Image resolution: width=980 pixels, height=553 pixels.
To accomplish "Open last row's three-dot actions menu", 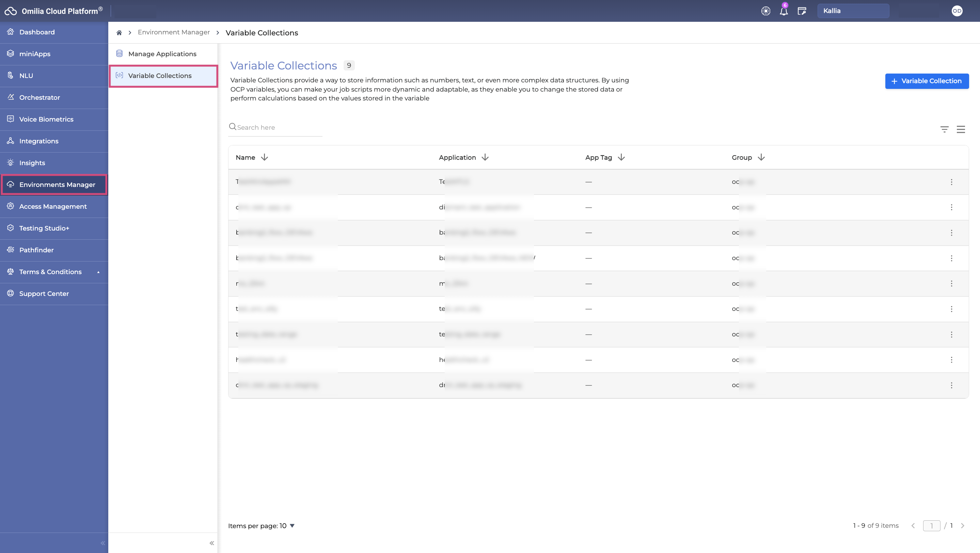I will coord(951,385).
